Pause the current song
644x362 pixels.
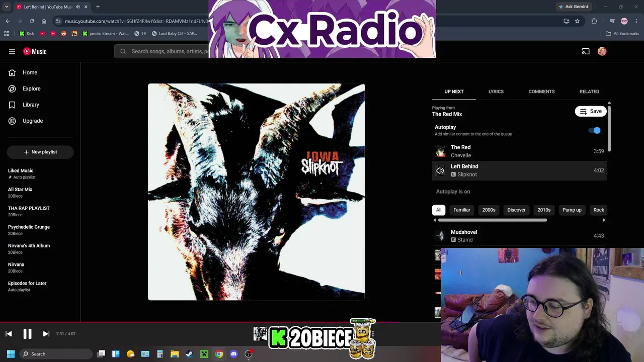pyautogui.click(x=27, y=334)
